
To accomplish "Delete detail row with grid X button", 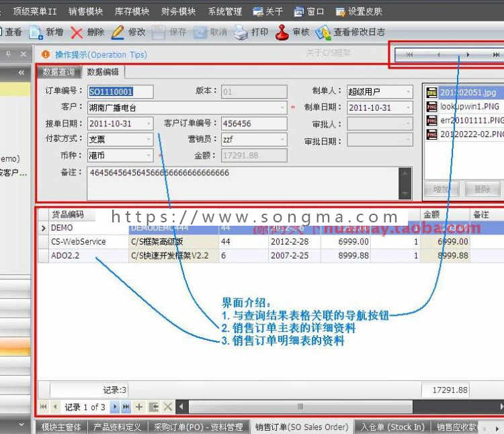I will click(168, 406).
